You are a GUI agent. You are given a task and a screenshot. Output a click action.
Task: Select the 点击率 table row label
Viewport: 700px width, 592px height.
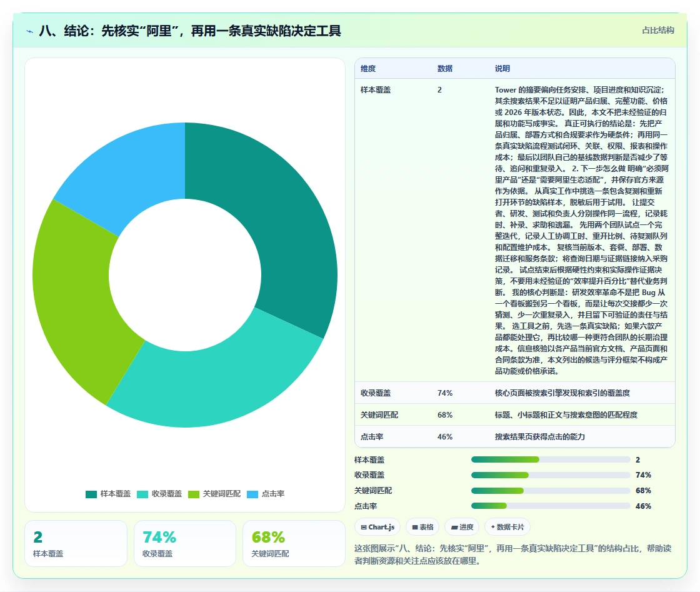[x=372, y=436]
